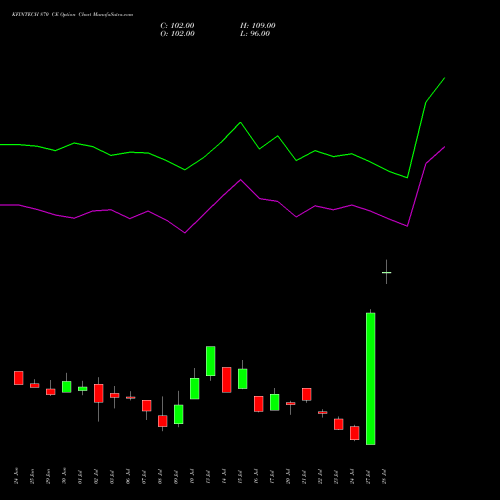Select the 24 Jun date label
Image resolution: width=500 pixels, height=500 pixels.
(x=16, y=476)
